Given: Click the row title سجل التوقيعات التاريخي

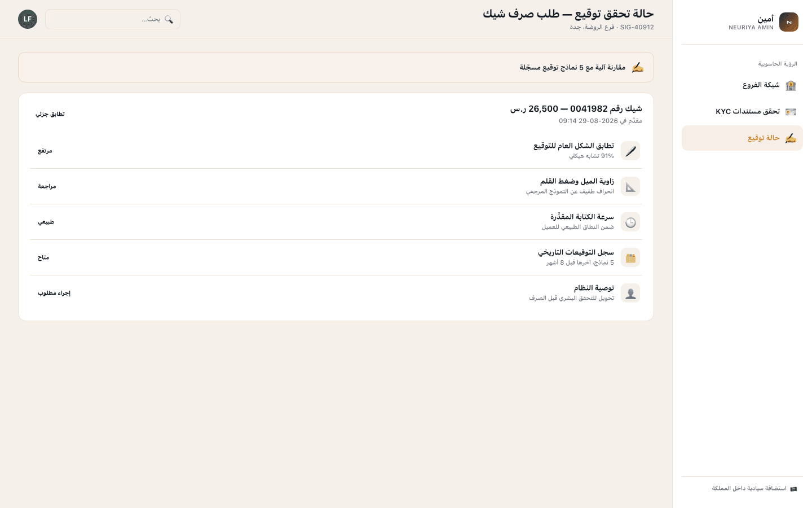Looking at the screenshot, I should 576,252.
